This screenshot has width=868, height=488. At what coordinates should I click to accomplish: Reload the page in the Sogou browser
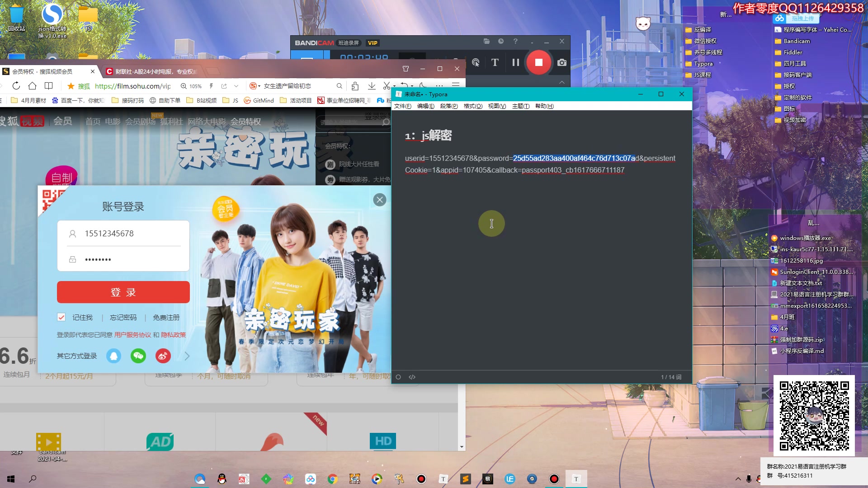click(16, 86)
